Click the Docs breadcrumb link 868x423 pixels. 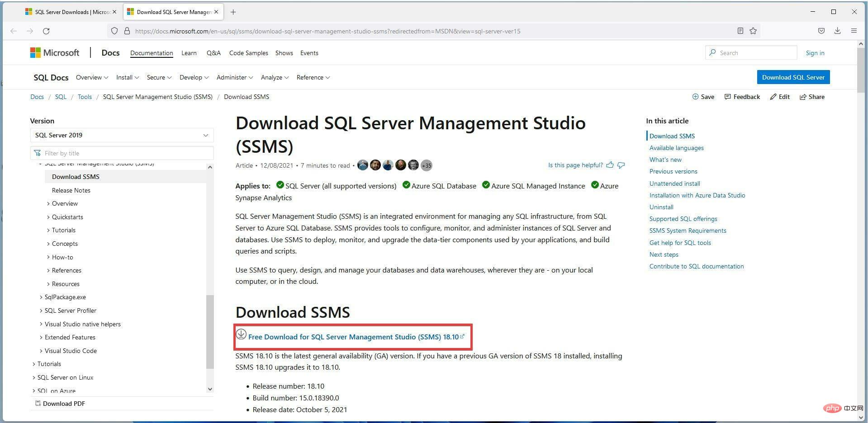click(x=37, y=97)
